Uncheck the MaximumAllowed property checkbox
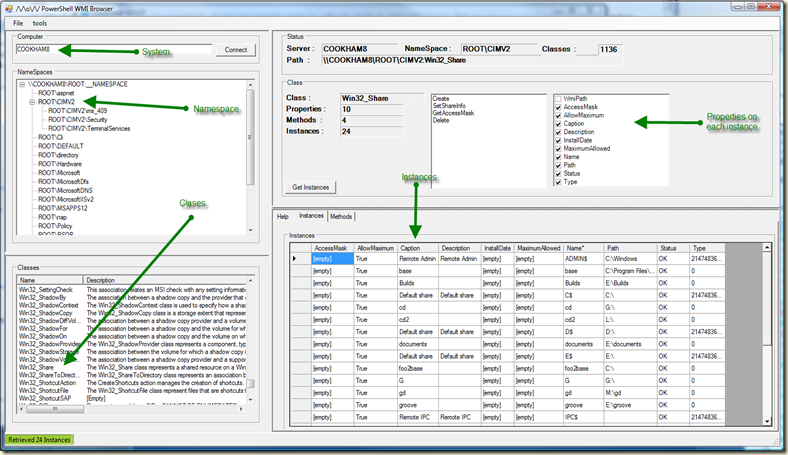Viewport: 788px width, 455px height. click(557, 148)
